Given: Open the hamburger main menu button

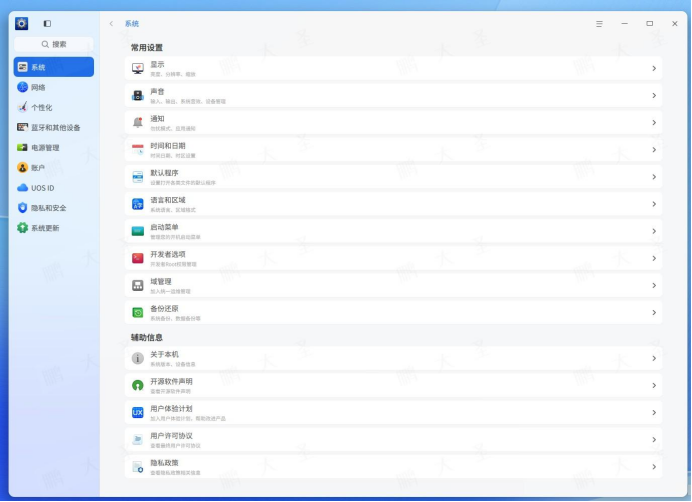Looking at the screenshot, I should [599, 24].
